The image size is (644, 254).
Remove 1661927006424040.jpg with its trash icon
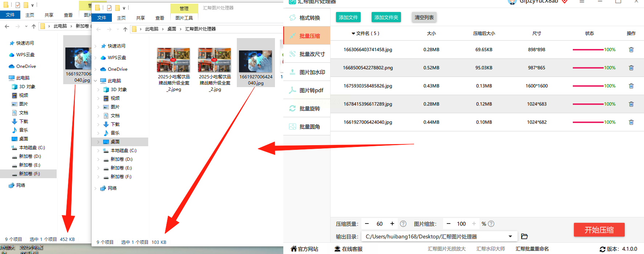(631, 122)
